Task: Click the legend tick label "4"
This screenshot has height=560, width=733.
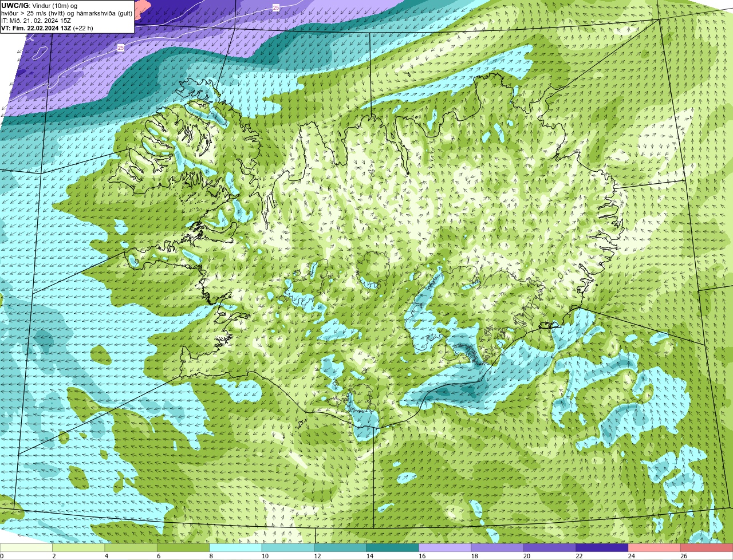Action: 106,556
